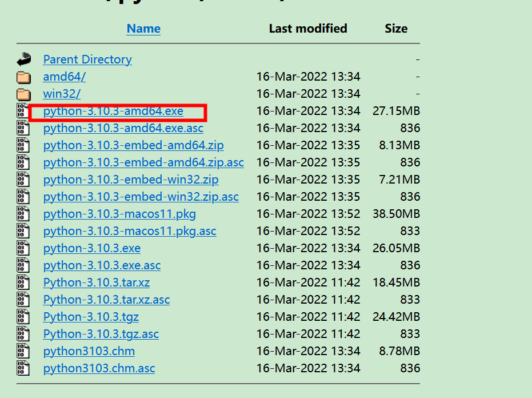532x398 pixels.
Task: Sort the listing by the Name header
Action: 143,29
